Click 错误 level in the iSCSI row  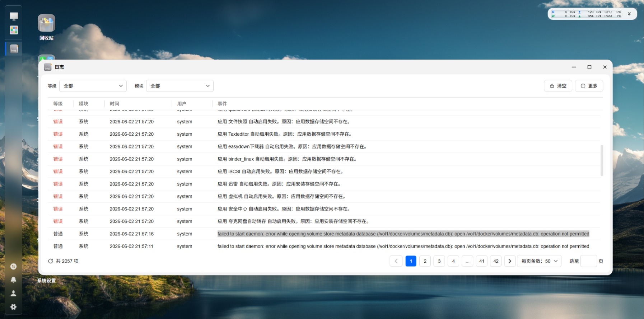click(x=58, y=172)
